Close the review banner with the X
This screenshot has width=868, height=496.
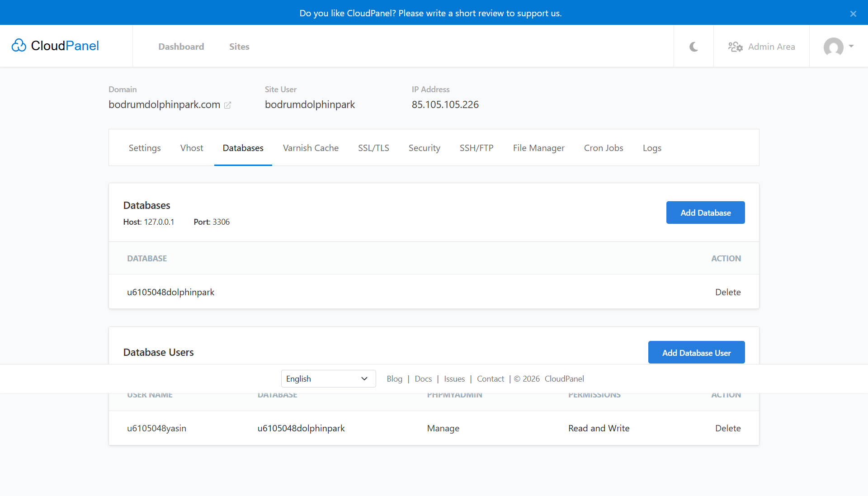pos(853,14)
